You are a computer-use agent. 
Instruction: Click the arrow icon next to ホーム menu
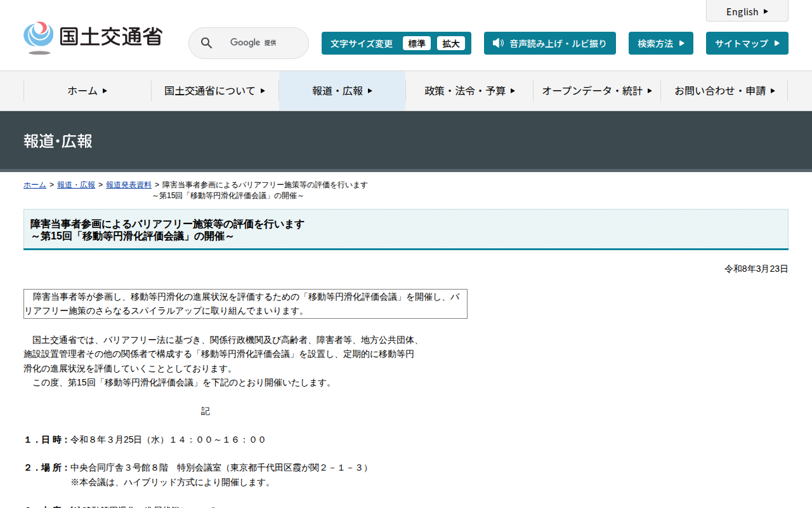click(x=105, y=91)
